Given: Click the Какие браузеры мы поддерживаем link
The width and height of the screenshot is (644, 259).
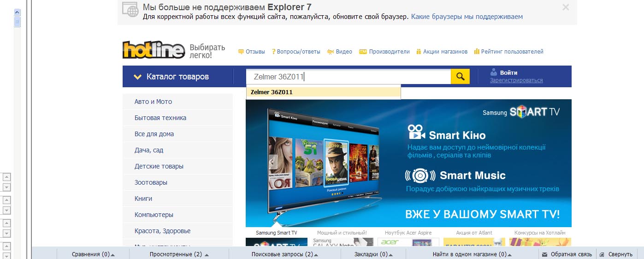Looking at the screenshot, I should (467, 17).
